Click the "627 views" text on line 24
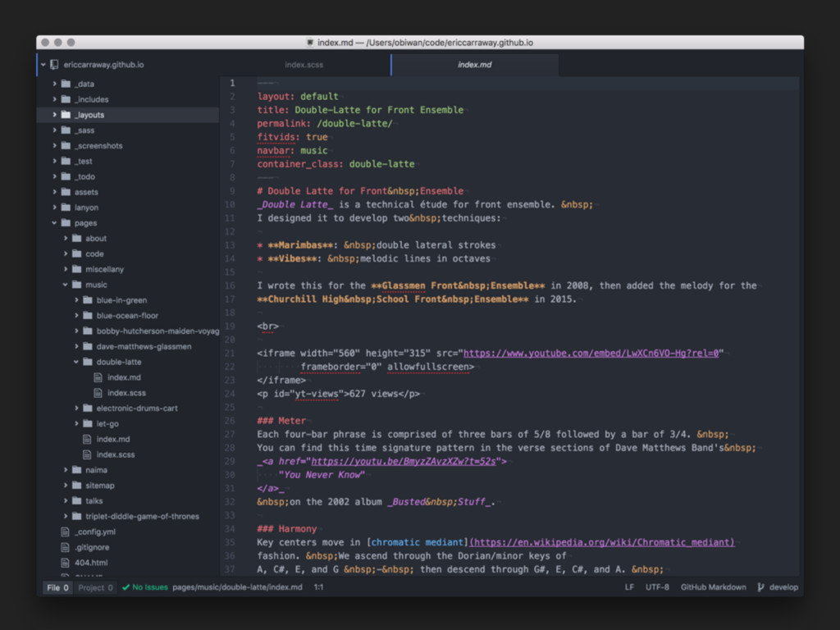 [372, 394]
